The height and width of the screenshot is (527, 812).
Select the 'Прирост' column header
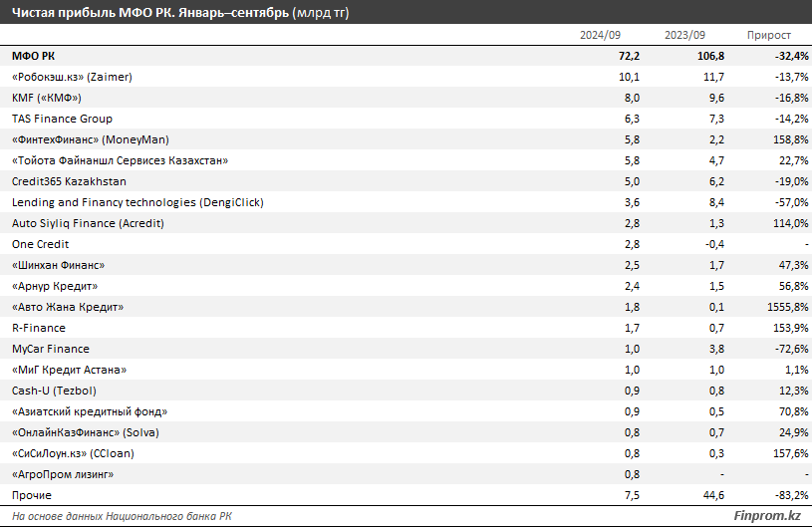(768, 35)
